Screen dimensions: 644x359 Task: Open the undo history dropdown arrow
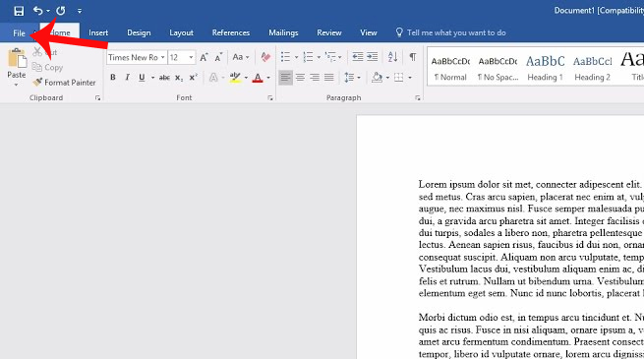click(48, 11)
